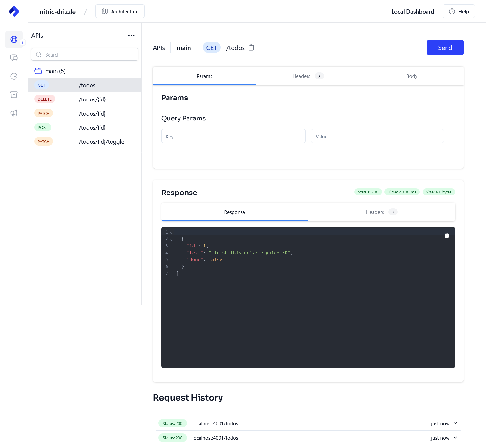Click the Status: 200 badge
This screenshot has height=448, width=486.
pos(368,192)
